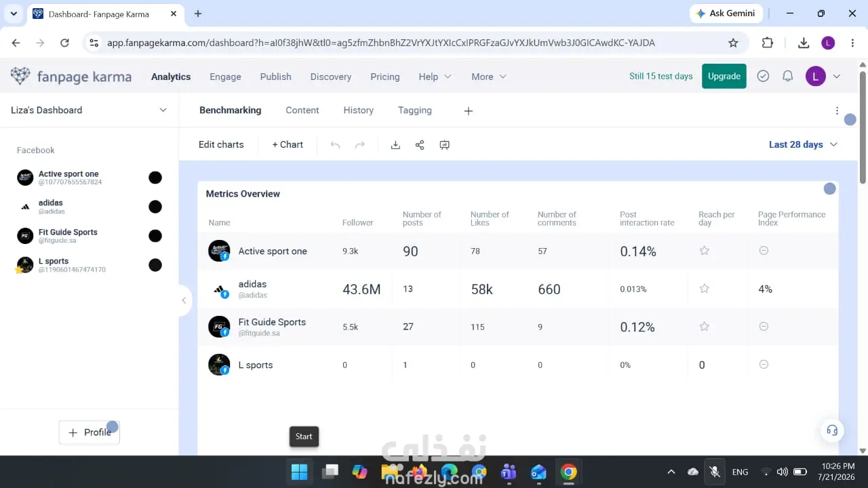Image resolution: width=868 pixels, height=488 pixels.
Task: Expand the account menu chevron beside avatar
Action: 836,77
